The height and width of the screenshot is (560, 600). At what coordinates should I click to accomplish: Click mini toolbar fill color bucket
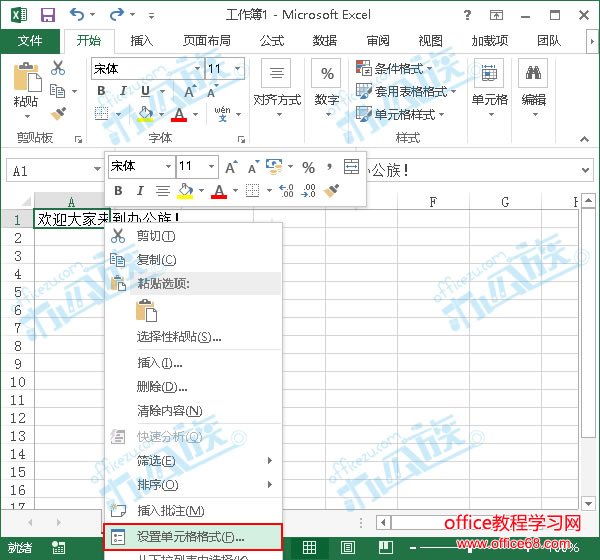coord(185,190)
